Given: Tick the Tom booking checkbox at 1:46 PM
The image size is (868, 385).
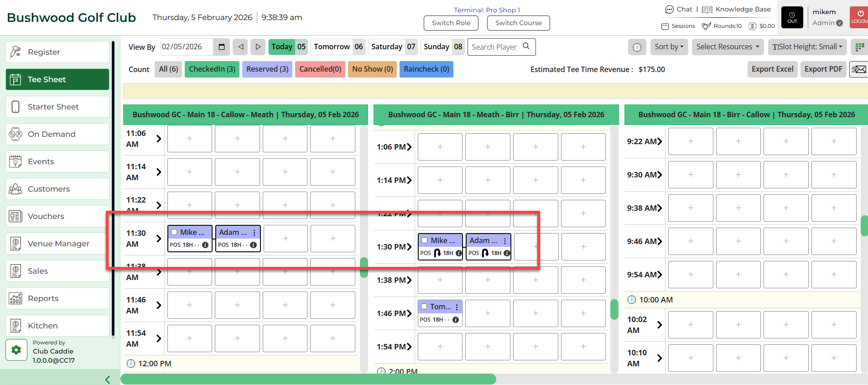Looking at the screenshot, I should [x=424, y=307].
